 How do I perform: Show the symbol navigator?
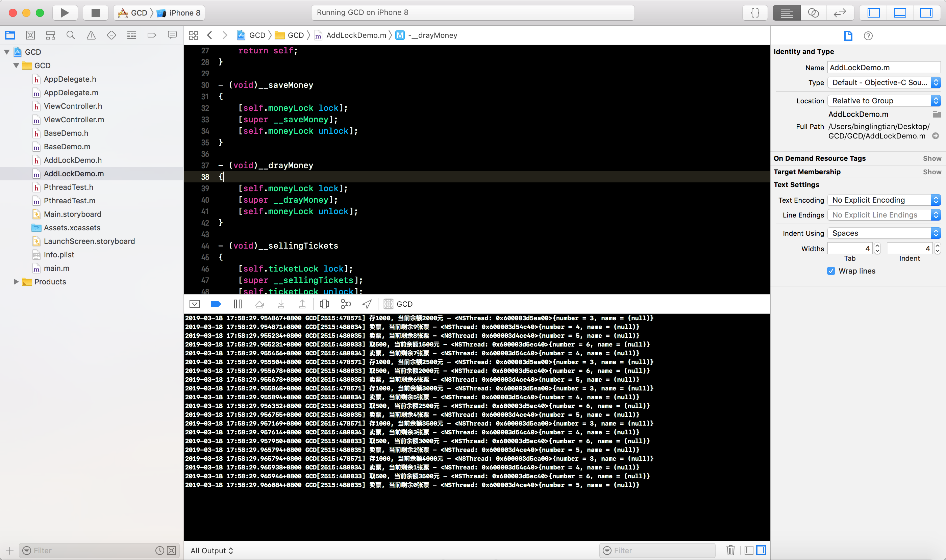51,35
